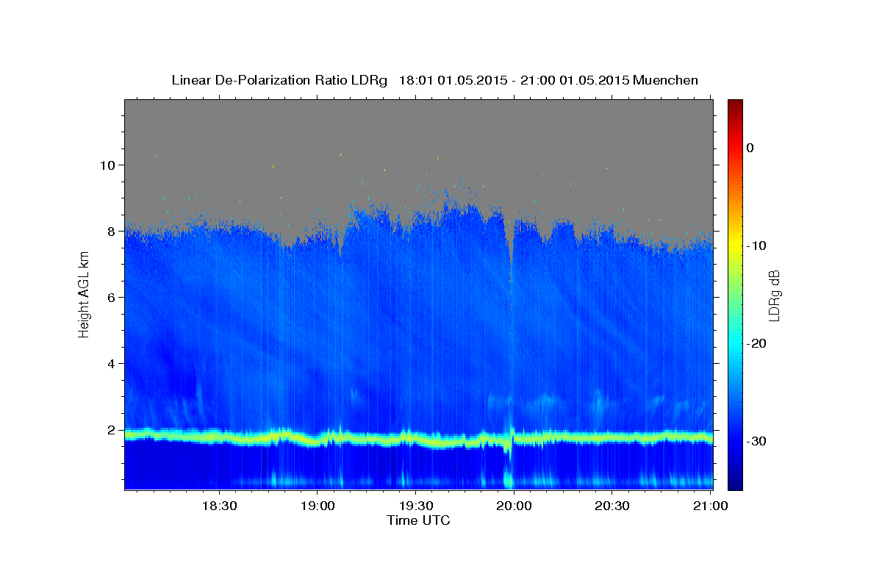Screen dimensions: 882x588
Task: Click the 20:00 time tick label
Action: tap(513, 506)
